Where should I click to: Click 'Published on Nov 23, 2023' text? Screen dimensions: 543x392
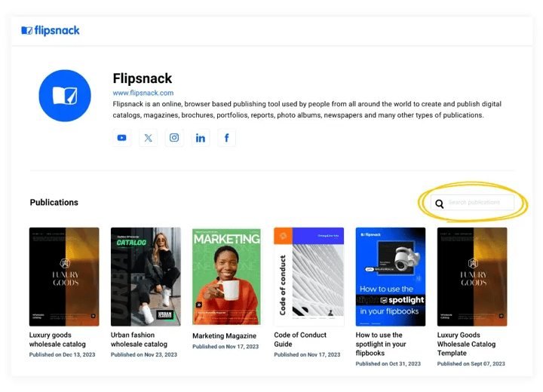click(x=144, y=354)
